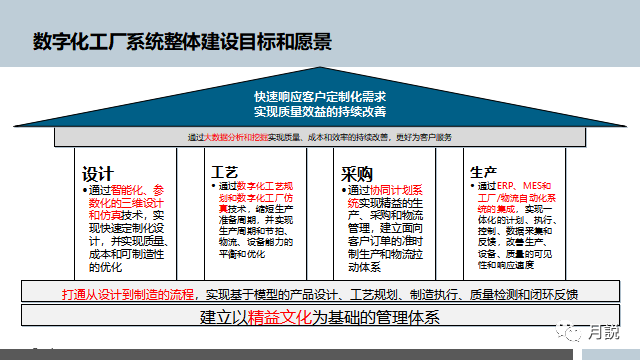Select the 建立以精益文化为基础的管理体系 bar

320,315
